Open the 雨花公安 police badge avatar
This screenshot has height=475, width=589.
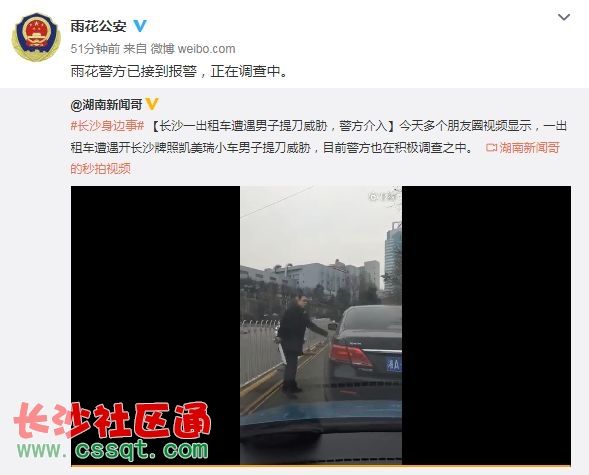36,37
